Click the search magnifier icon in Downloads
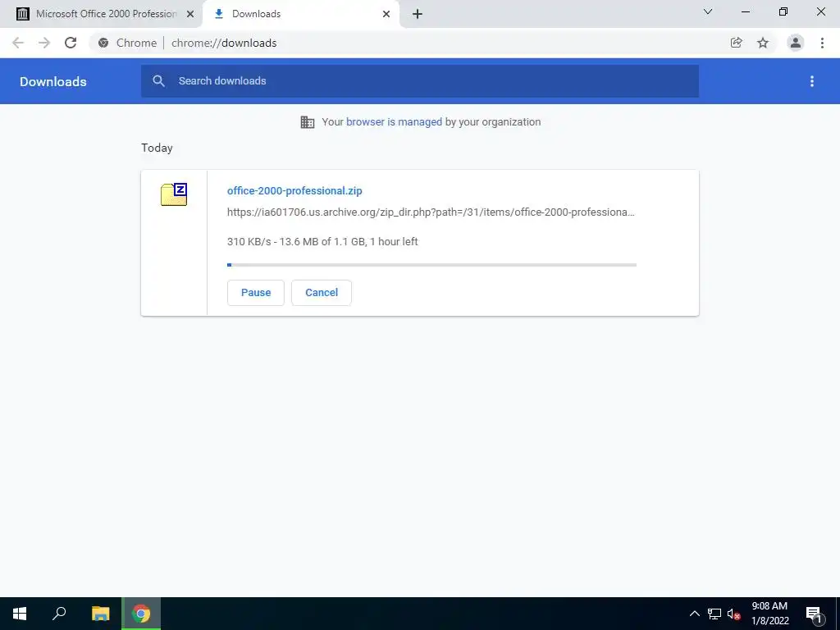The height and width of the screenshot is (630, 840). pos(158,81)
